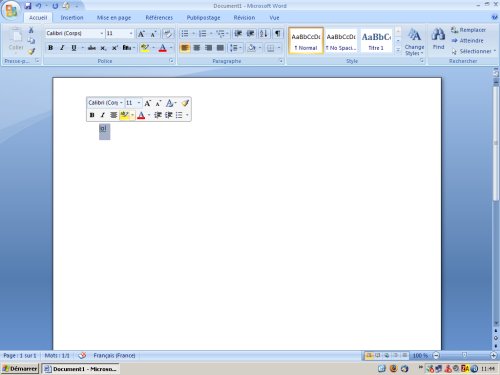The height and width of the screenshot is (375, 500).
Task: Click the sort A-Z icon in ribbon
Action: [x=264, y=33]
